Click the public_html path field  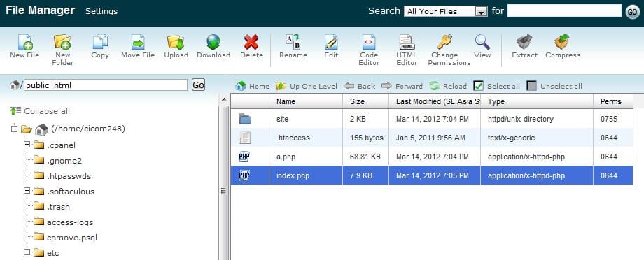coord(106,85)
